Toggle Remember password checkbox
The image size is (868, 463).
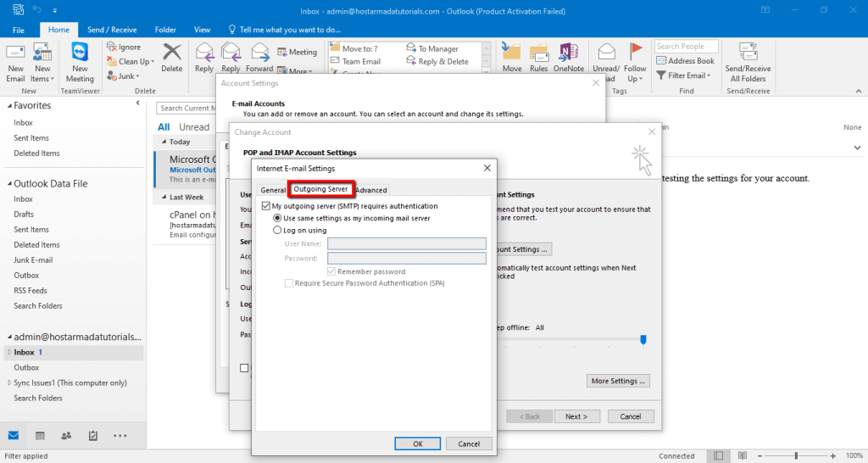[331, 271]
